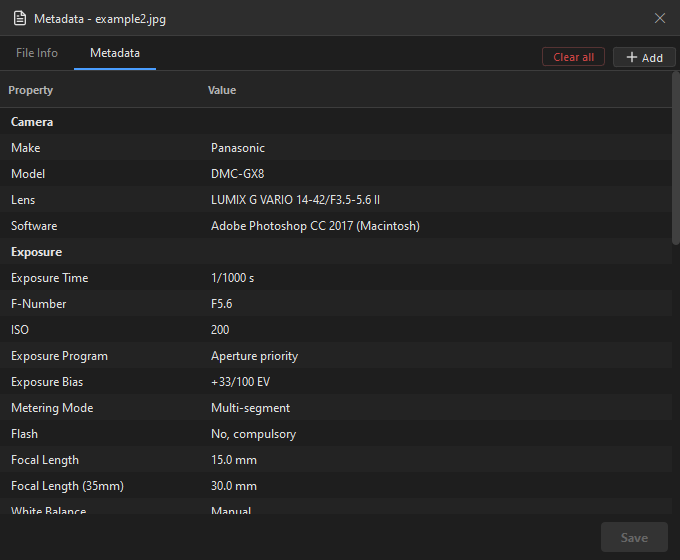Click the ISO value 200

[x=220, y=330]
